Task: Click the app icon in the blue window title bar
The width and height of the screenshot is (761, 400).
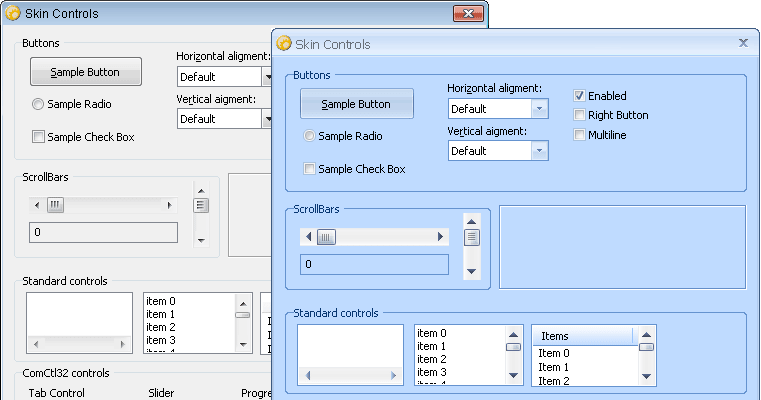Action: pos(284,44)
